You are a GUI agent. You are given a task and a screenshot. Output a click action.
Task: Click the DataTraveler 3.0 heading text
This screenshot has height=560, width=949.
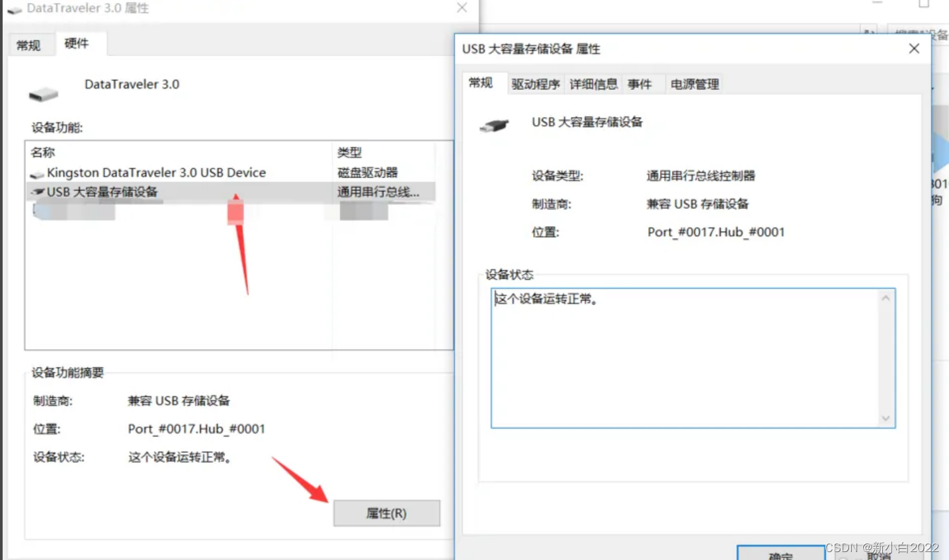click(x=132, y=84)
